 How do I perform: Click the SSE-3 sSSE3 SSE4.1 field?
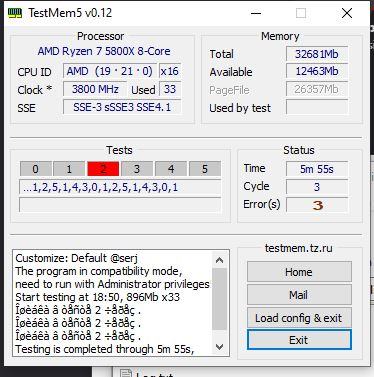coord(122,107)
